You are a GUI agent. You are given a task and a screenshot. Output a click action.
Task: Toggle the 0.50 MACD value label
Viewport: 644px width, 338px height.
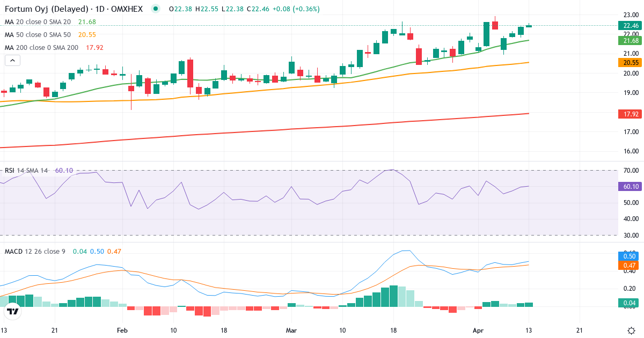(x=629, y=258)
